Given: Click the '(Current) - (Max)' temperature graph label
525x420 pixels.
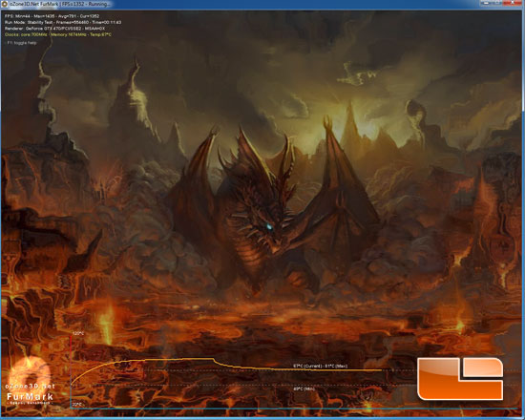Looking at the screenshot, I should tap(320, 367).
